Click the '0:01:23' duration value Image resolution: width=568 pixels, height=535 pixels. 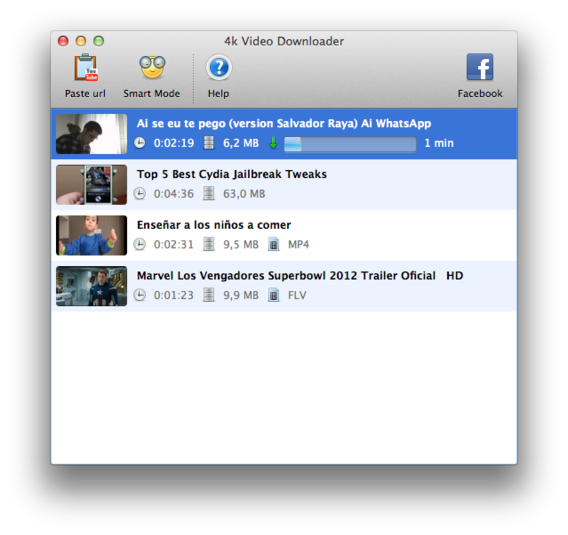tap(174, 295)
